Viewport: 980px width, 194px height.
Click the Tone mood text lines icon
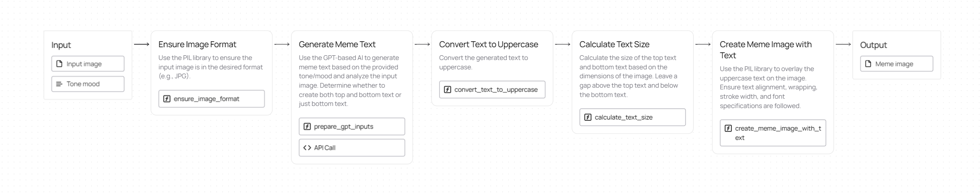[60, 84]
